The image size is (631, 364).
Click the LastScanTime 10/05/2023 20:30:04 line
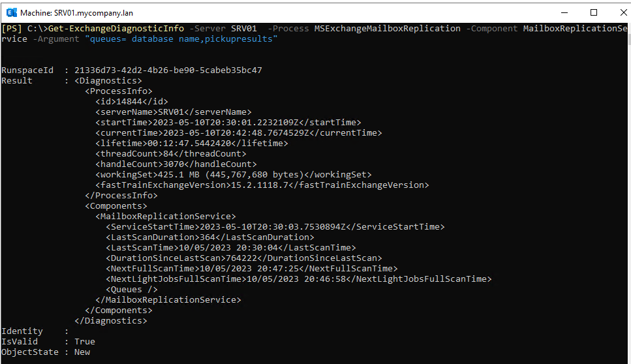coord(230,248)
